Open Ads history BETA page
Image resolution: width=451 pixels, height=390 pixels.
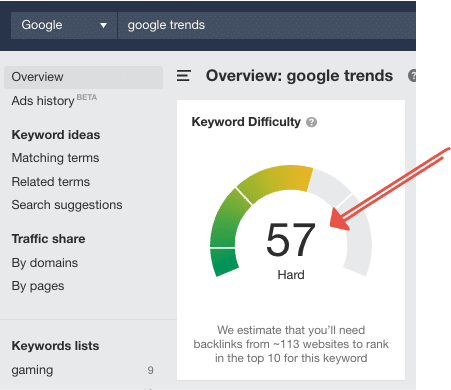click(x=54, y=100)
